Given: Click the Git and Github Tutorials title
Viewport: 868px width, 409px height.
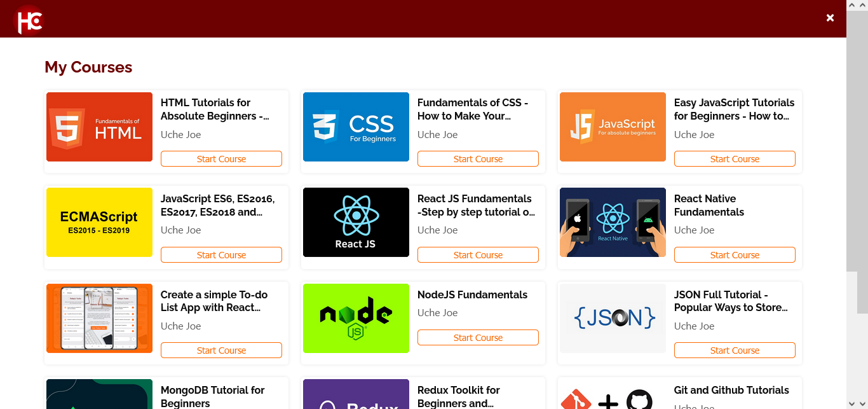Looking at the screenshot, I should [731, 390].
